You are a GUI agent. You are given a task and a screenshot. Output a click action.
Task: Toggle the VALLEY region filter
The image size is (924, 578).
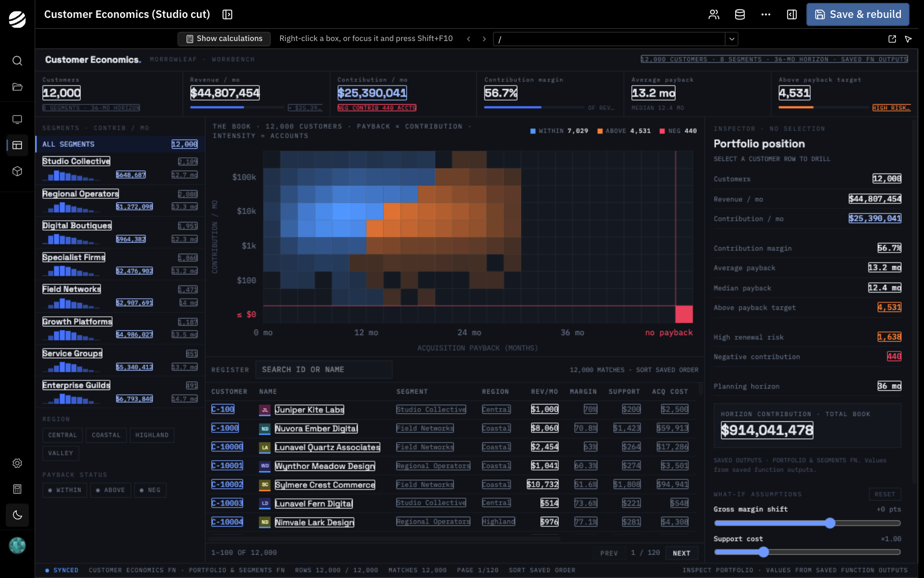(x=61, y=453)
